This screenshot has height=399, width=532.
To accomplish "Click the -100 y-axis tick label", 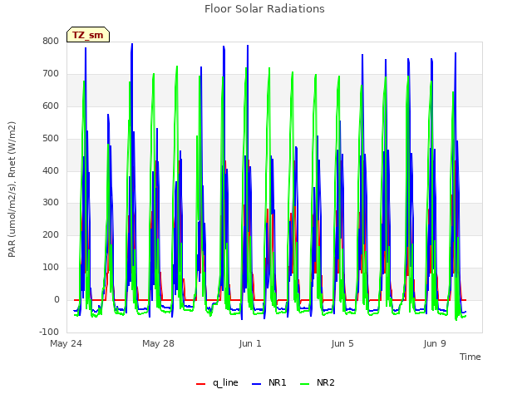I will point(49,332).
